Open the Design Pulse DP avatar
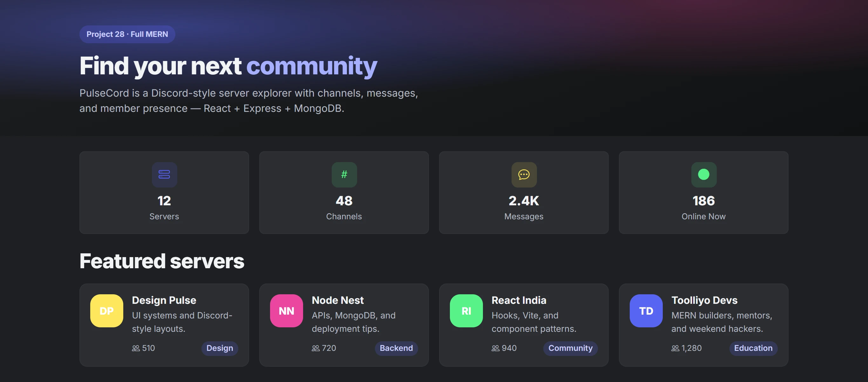 (x=106, y=310)
